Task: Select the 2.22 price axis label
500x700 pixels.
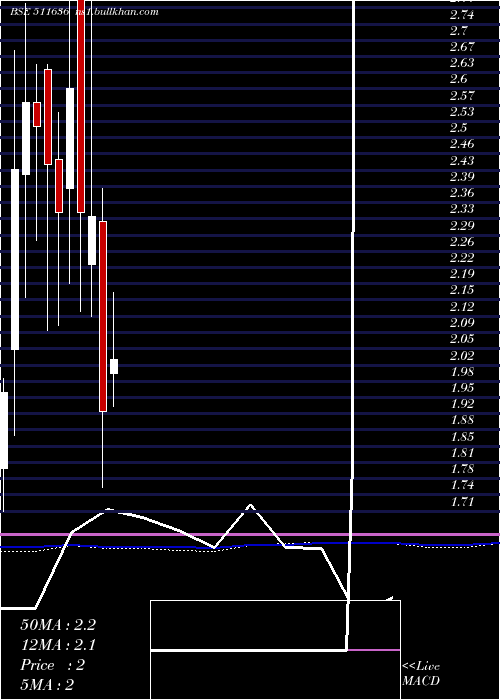Action: (x=462, y=258)
